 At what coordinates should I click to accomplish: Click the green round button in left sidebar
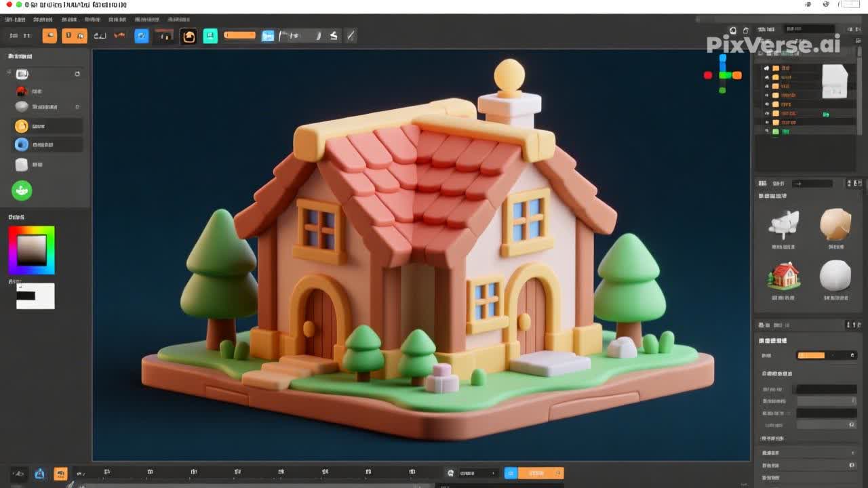click(x=22, y=190)
